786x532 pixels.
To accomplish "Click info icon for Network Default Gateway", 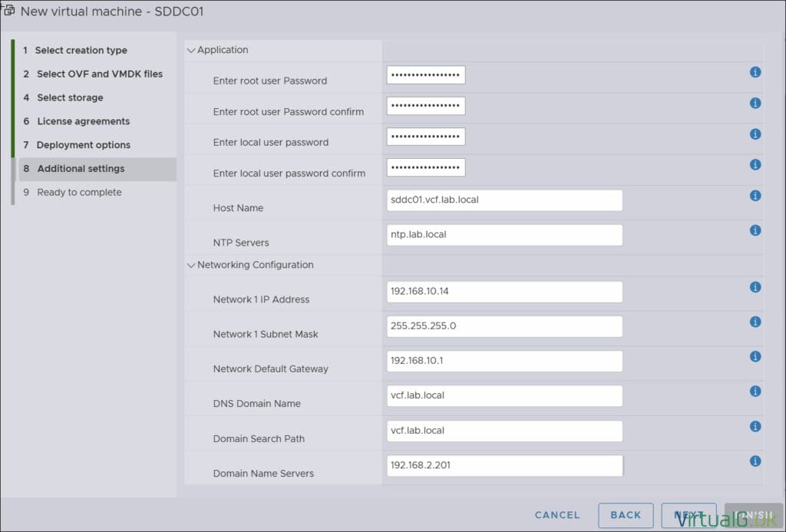I will [x=755, y=356].
